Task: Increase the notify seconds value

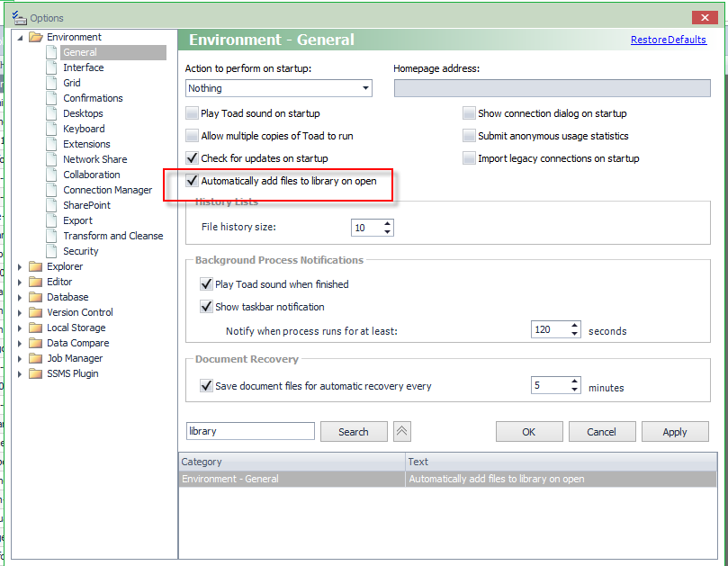Action: point(574,325)
